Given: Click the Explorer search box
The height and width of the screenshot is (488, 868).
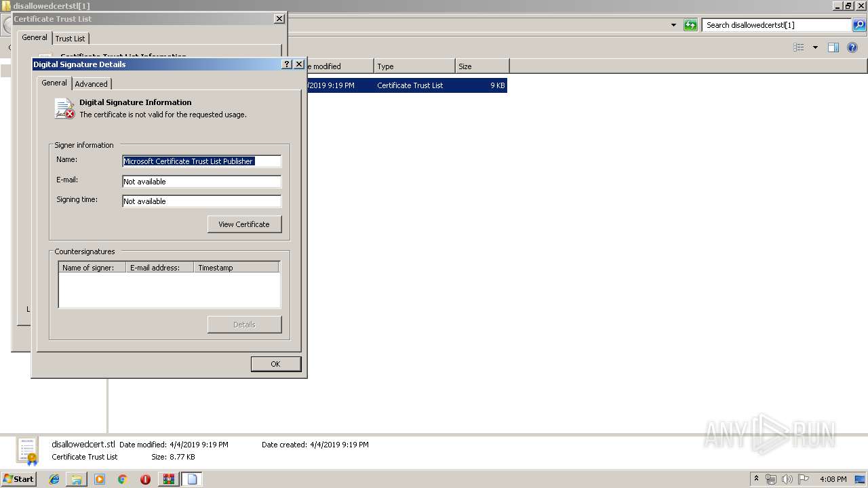Looking at the screenshot, I should click(776, 25).
